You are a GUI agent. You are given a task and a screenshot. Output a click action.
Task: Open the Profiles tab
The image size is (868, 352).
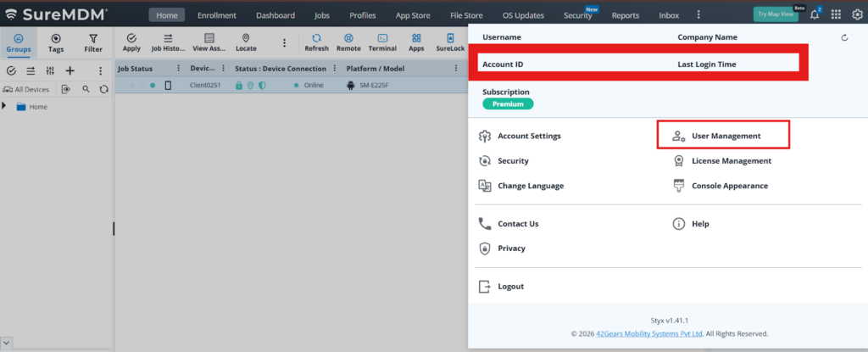coord(363,15)
